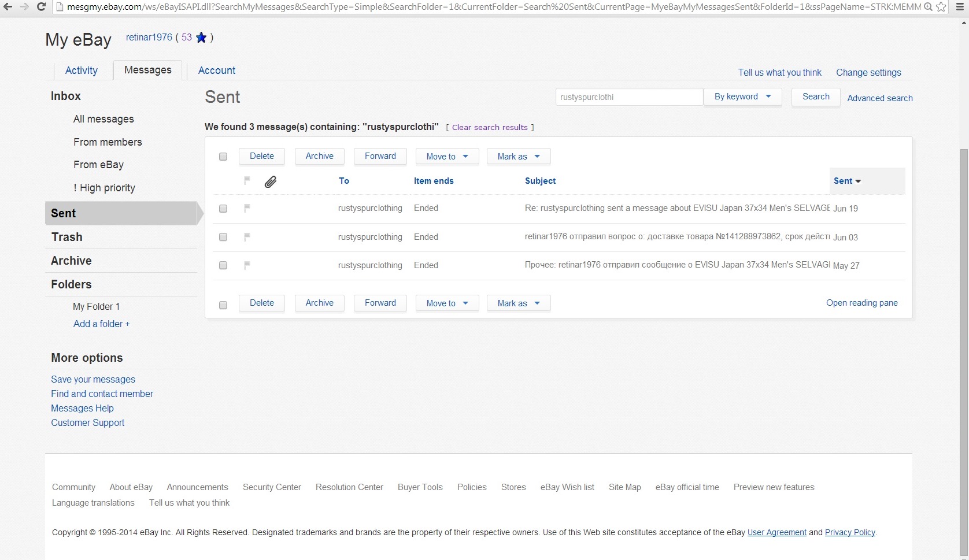Tick the checkbox for Jun 19 message
969x560 pixels.
223,209
